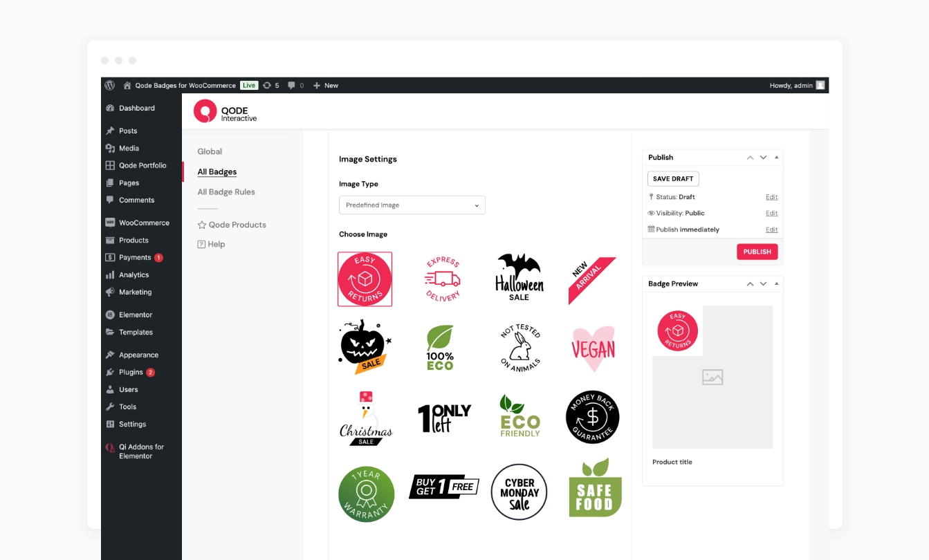Select the Money Back Guarantee badge

(x=593, y=417)
